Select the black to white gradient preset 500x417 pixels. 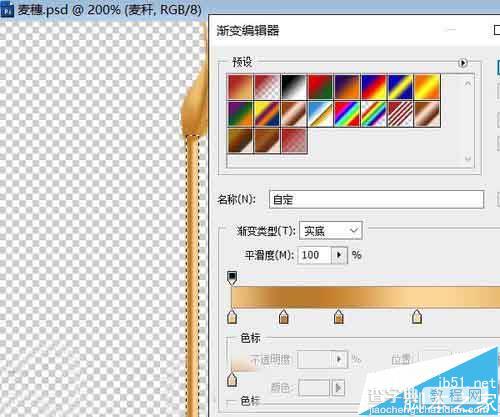coord(294,87)
